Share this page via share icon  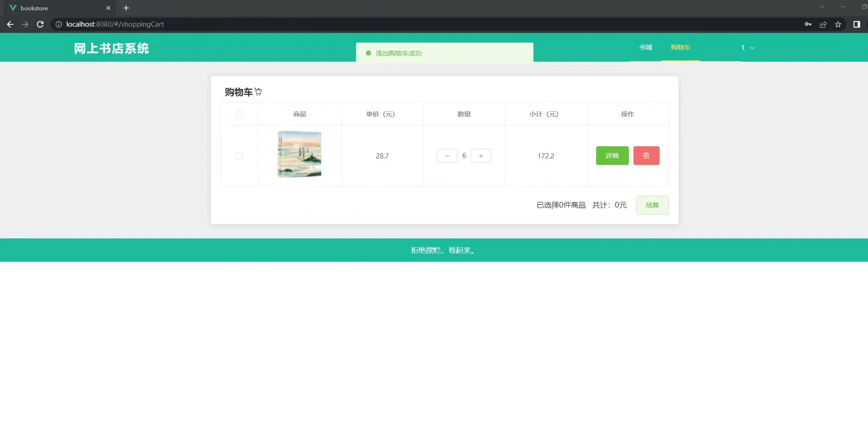click(x=823, y=24)
